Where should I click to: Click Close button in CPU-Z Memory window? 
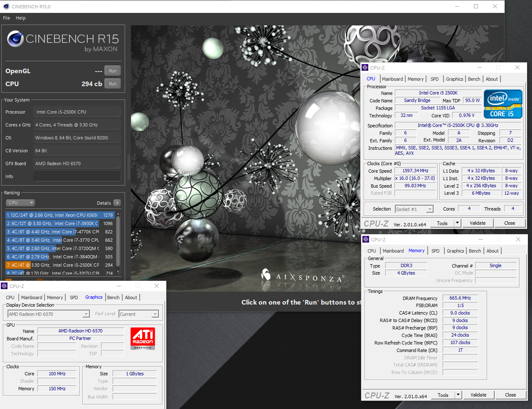[510, 395]
